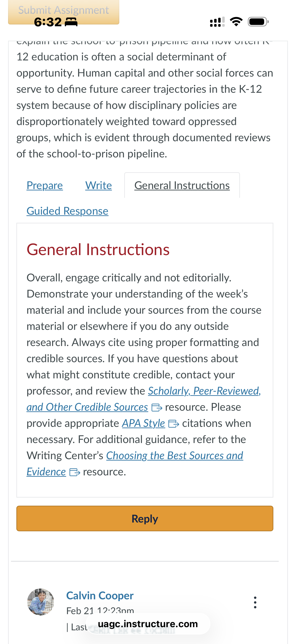This screenshot has width=296, height=644.
Task: Tap the external link icon after Evidence
Action: (x=75, y=472)
